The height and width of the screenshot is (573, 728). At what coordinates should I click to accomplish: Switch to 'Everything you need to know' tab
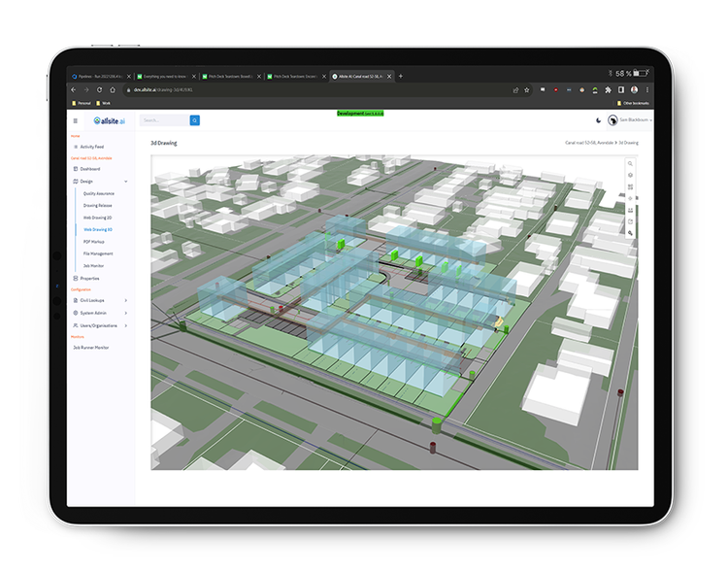pyautogui.click(x=163, y=76)
